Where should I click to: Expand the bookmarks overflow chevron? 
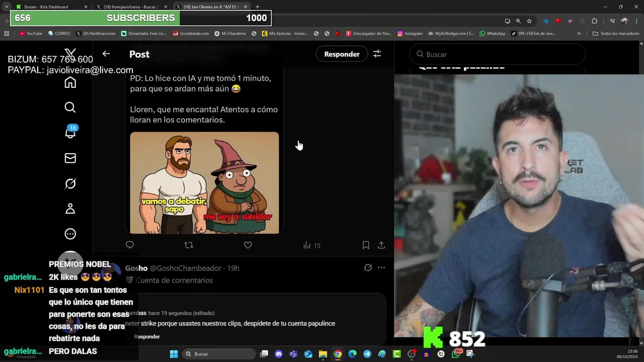[x=579, y=34]
